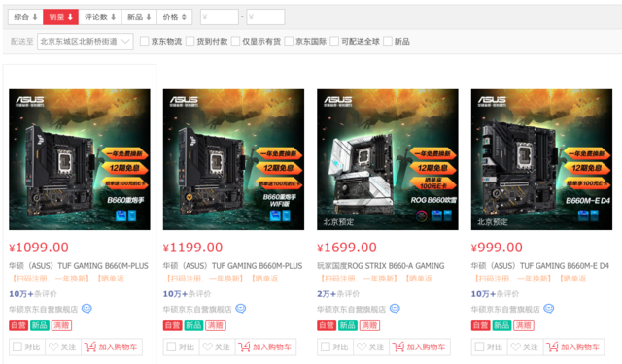Viewport: 622px width, 364px height.
Task: Check 对比 box for first B660M-PLUS product
Action: click(17, 347)
